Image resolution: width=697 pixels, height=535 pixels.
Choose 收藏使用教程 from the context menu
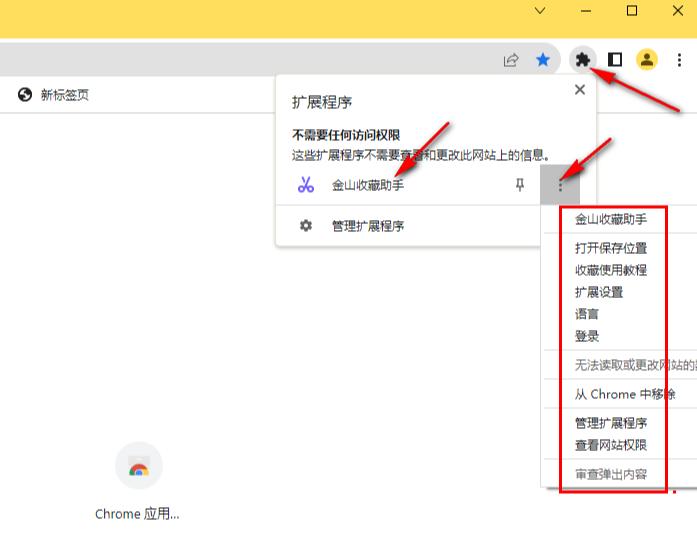pyautogui.click(x=611, y=270)
